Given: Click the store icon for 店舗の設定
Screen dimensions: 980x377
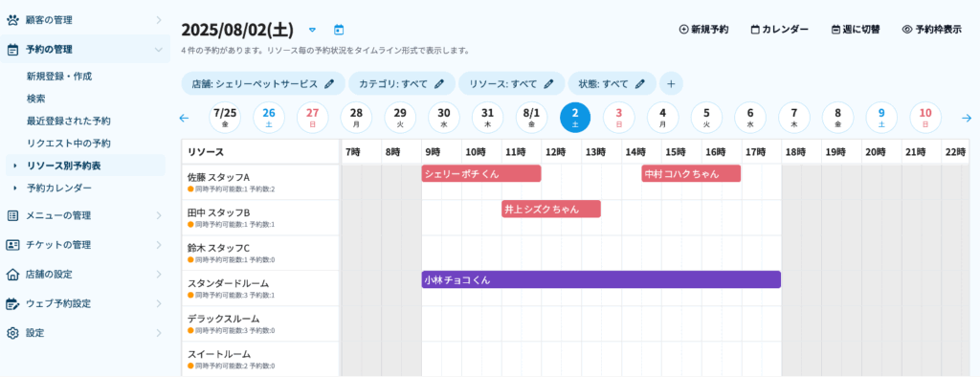Looking at the screenshot, I should coord(12,274).
